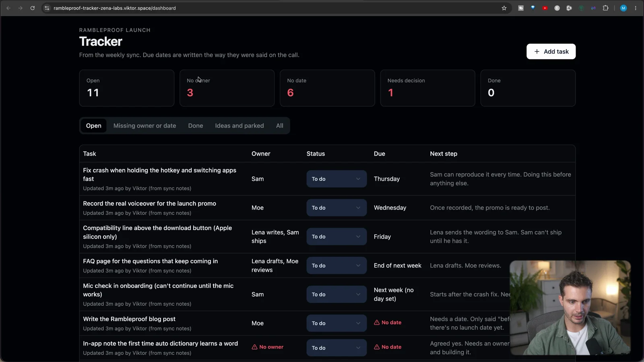Screen dimensions: 644x362
Task: Click the No date warning for blog post
Action: coord(388,323)
